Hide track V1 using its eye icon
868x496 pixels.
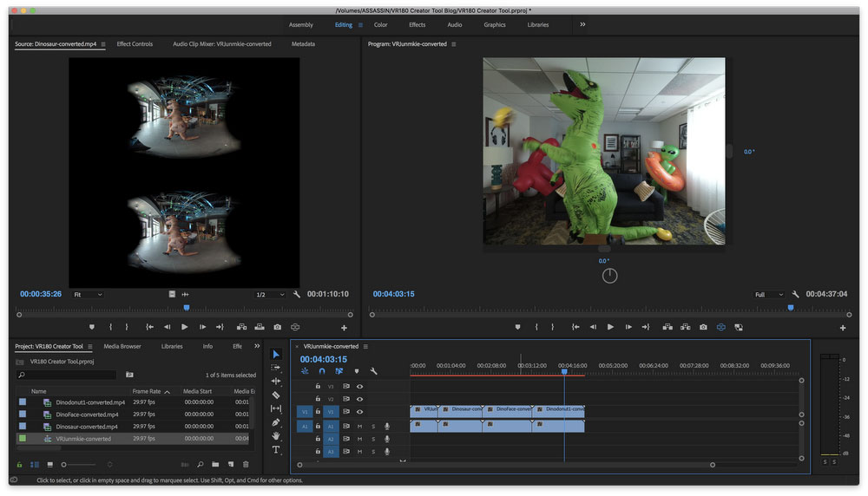[359, 411]
